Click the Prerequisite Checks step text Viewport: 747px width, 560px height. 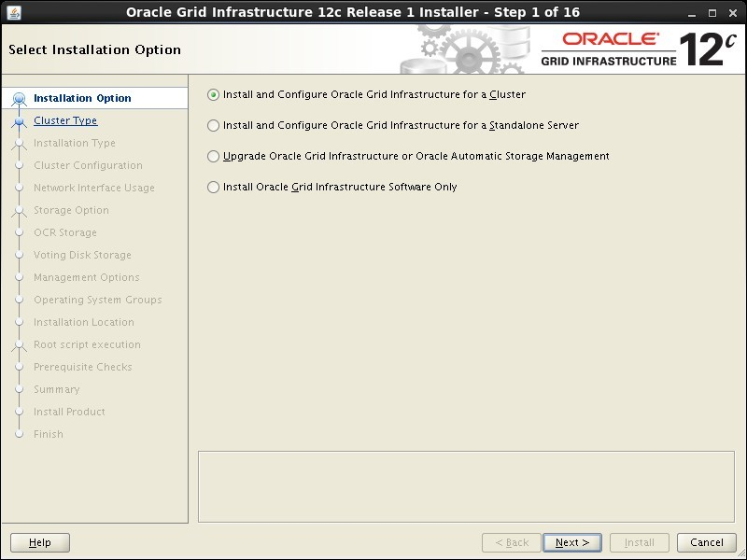pos(82,367)
